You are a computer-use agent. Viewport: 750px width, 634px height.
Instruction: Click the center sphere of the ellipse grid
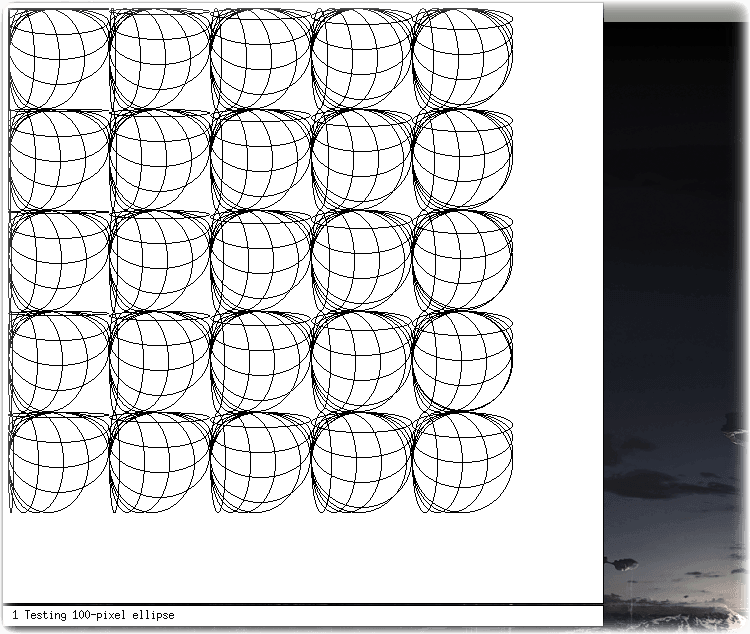tap(261, 261)
